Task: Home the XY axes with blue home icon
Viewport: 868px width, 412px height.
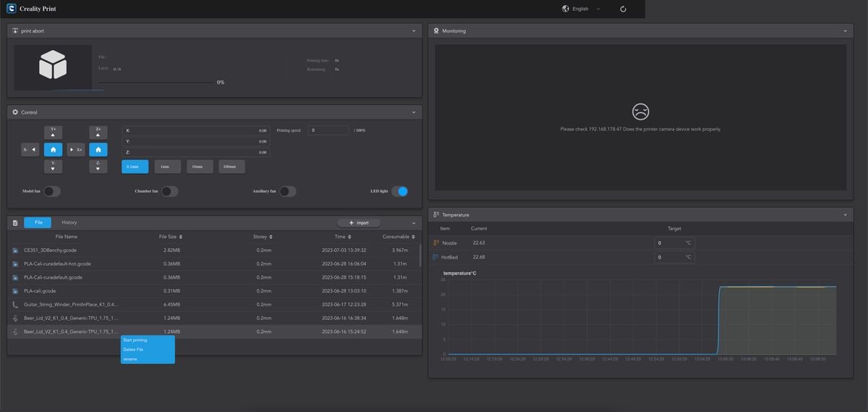Action: pos(54,149)
